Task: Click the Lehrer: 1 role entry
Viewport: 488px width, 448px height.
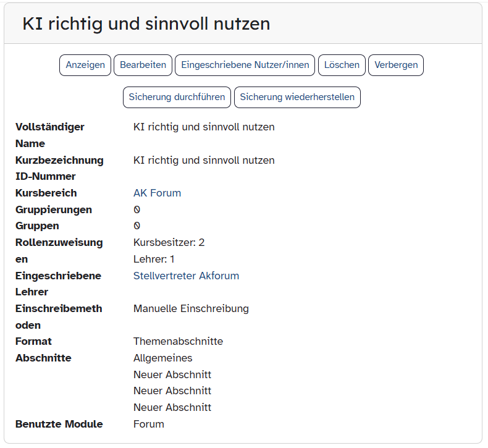Action: click(x=154, y=259)
